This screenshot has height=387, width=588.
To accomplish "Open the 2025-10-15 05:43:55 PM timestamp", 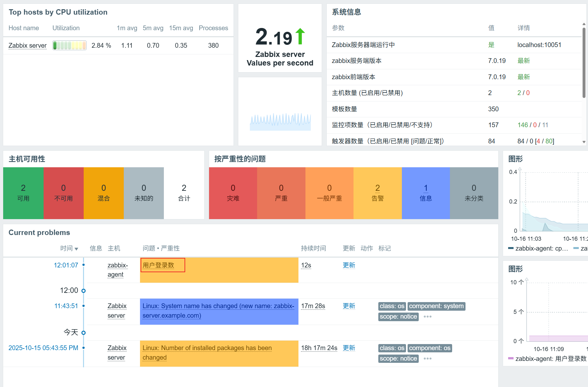I will point(43,348).
